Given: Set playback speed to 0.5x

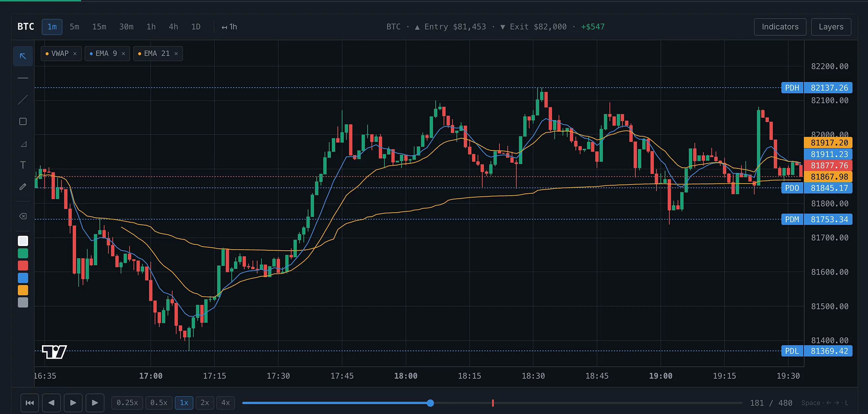Looking at the screenshot, I should [159, 403].
